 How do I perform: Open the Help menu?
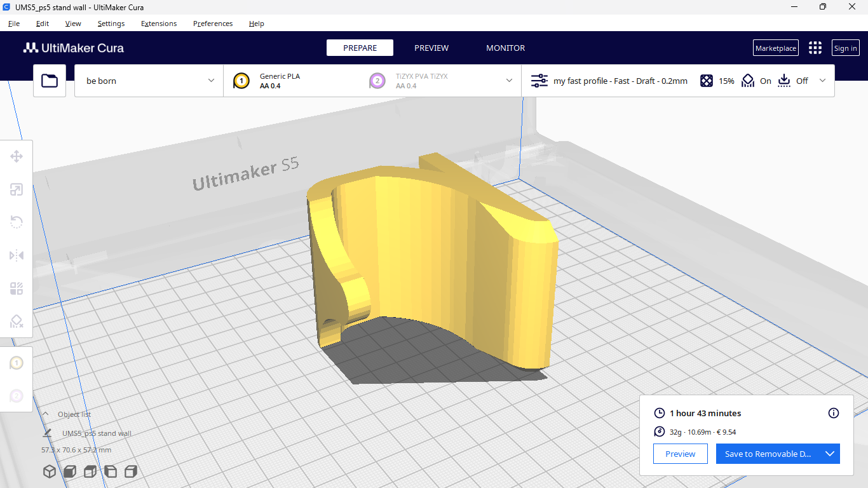[256, 24]
